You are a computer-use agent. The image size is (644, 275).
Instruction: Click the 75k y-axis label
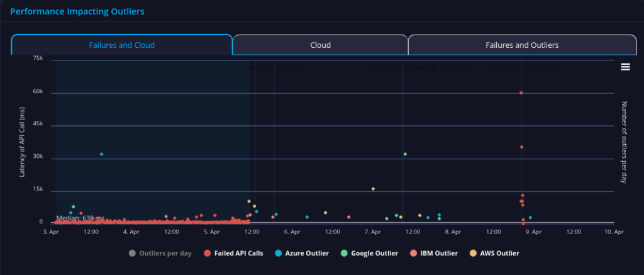coord(38,59)
